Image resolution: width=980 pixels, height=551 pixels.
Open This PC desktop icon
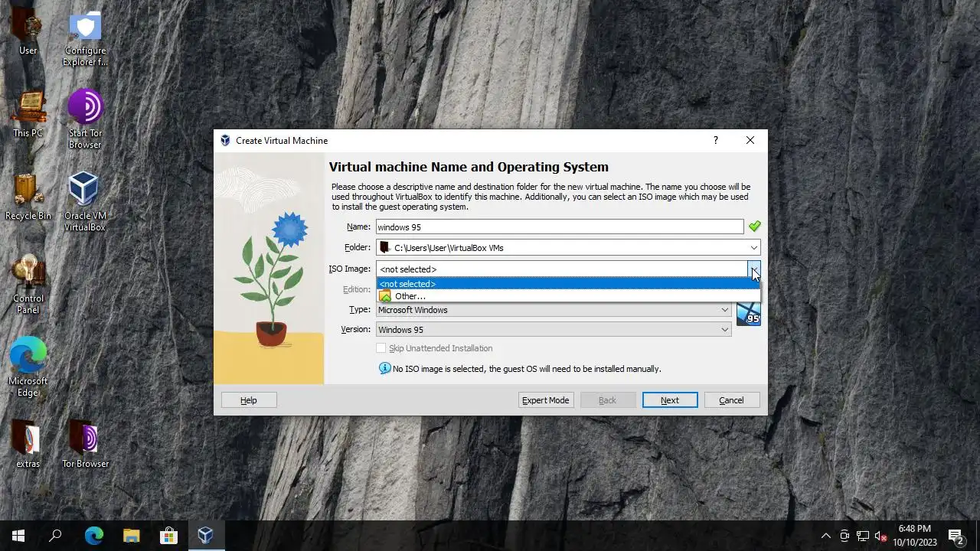(28, 115)
